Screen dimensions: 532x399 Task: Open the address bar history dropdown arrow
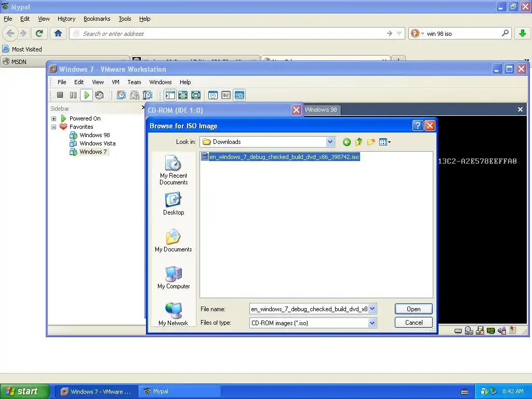[x=399, y=33]
